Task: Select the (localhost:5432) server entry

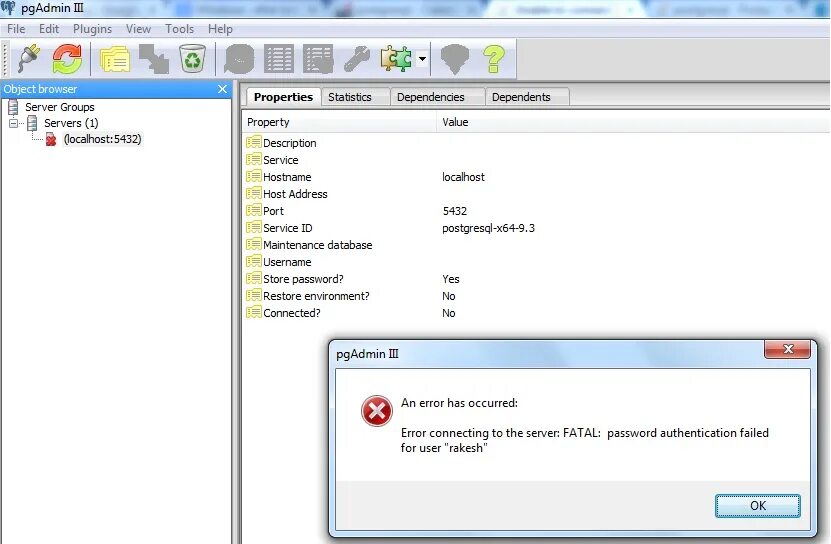Action: 102,139
